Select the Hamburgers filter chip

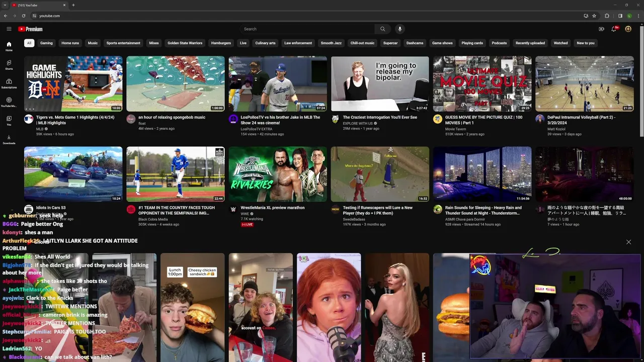pos(221,43)
